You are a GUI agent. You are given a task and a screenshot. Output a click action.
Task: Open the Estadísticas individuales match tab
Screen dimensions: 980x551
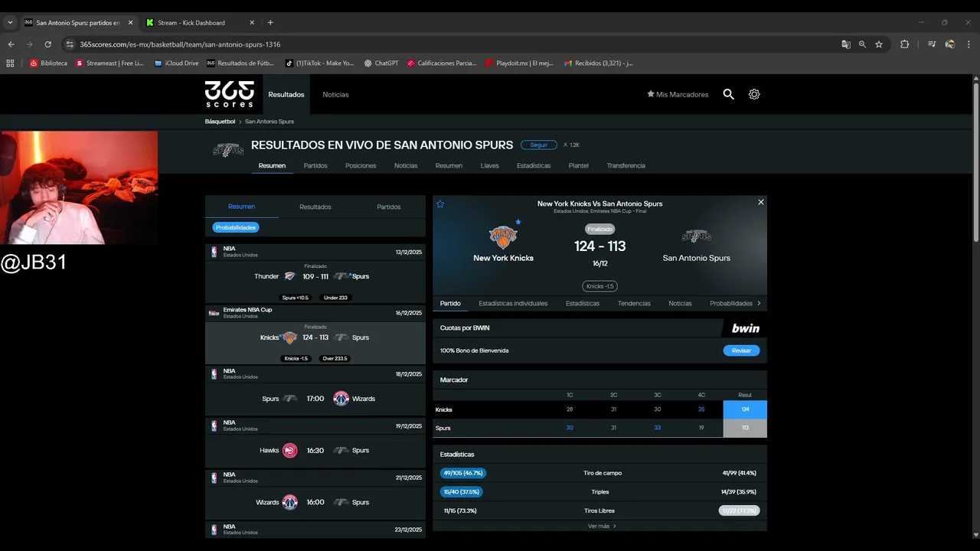point(513,303)
